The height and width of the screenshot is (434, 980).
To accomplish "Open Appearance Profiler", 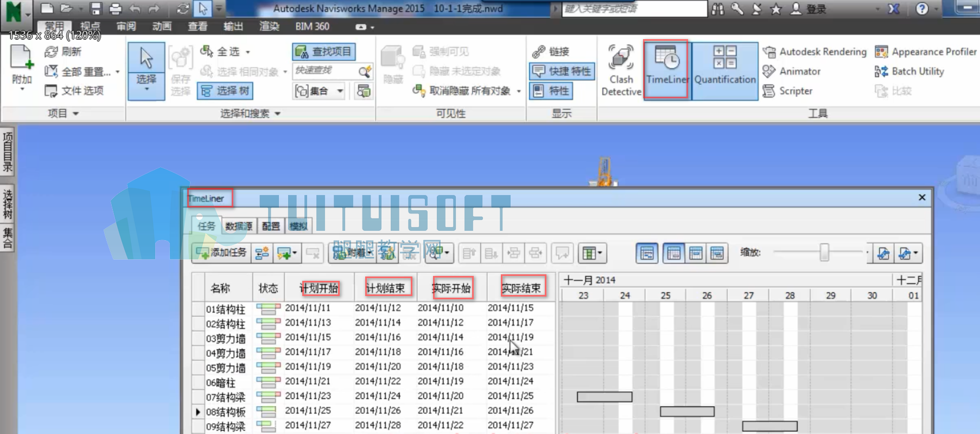I will click(926, 52).
